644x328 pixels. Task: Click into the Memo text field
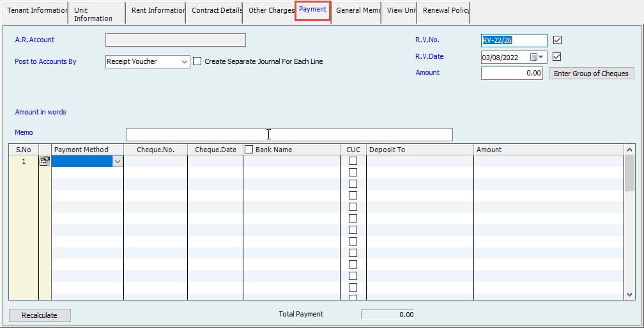pos(289,134)
